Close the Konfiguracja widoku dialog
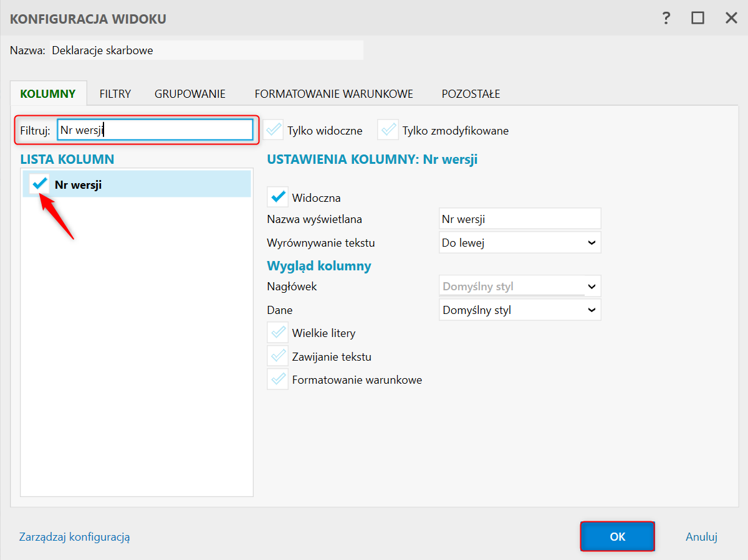 tap(731, 18)
